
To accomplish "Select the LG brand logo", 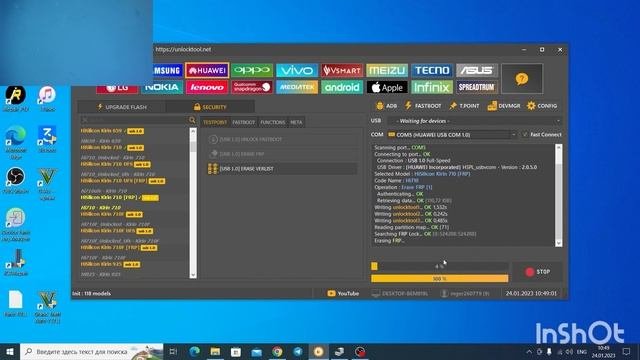I will [x=117, y=88].
